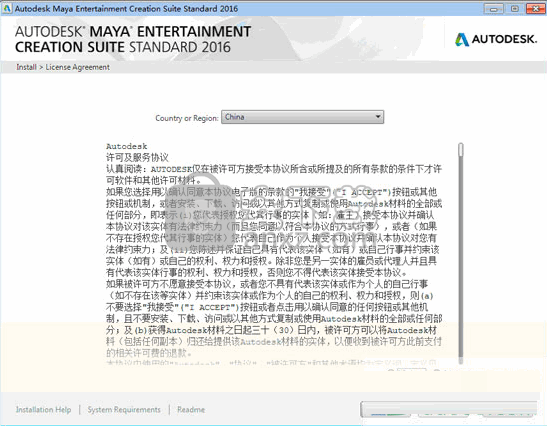Open the Country or Region dropdown
Viewport: 547px width, 426px height.
(302, 117)
